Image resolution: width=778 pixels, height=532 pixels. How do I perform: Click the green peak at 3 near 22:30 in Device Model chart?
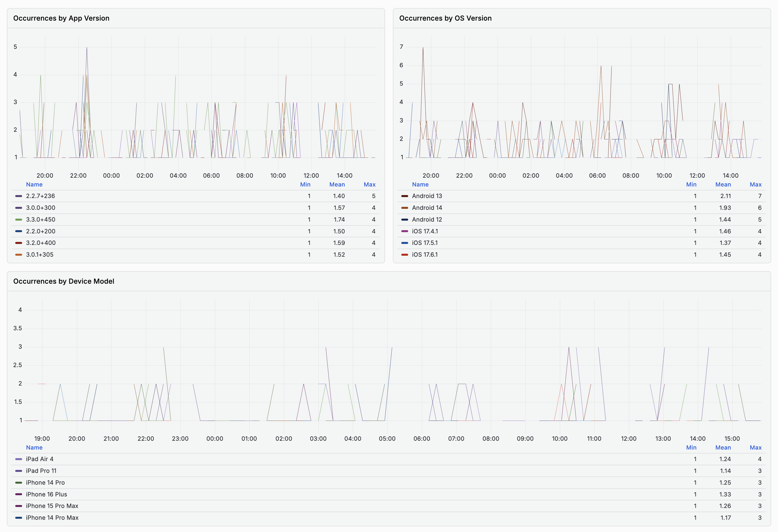tap(163, 347)
